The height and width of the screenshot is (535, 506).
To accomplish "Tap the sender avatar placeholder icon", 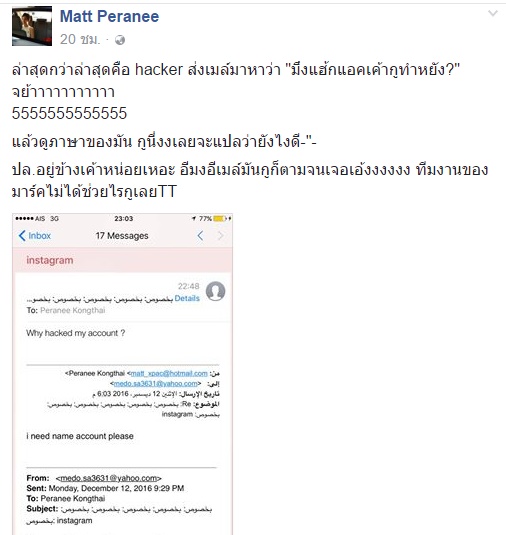I will point(215,291).
